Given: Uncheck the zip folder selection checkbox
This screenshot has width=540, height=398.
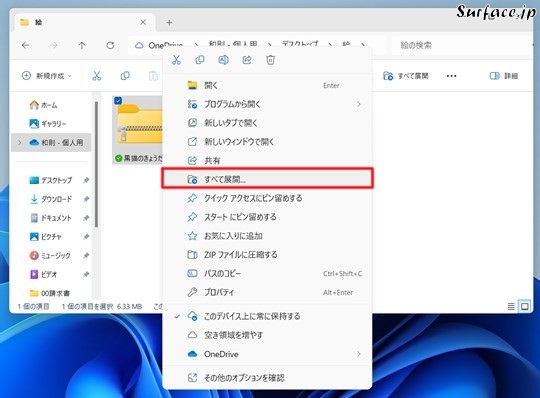Looking at the screenshot, I should coord(118,101).
